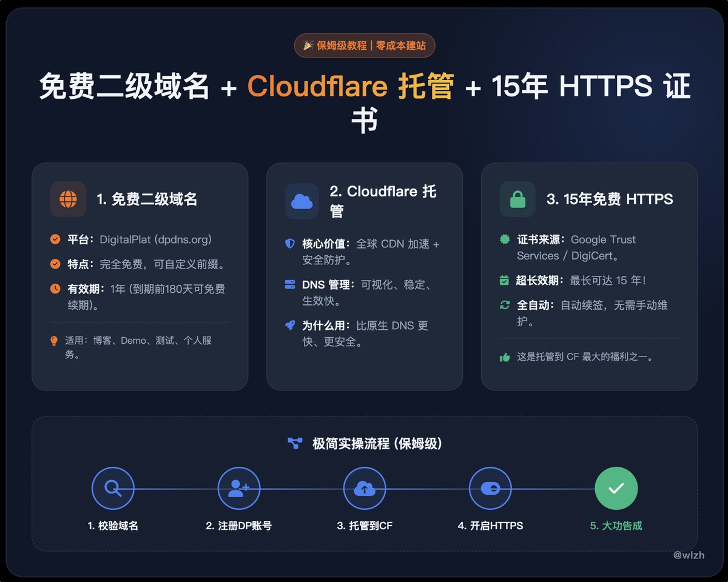Click the shield icon beside 核心价值

290,244
